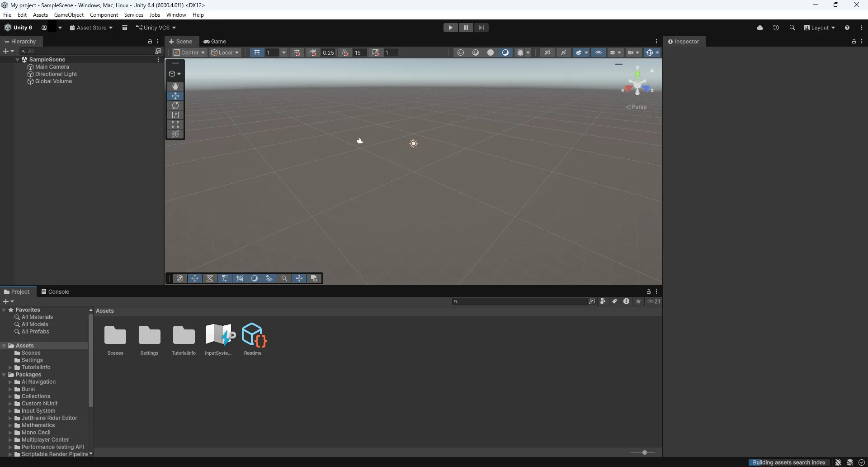Toggle the scene visibility eye icon

pyautogui.click(x=599, y=52)
